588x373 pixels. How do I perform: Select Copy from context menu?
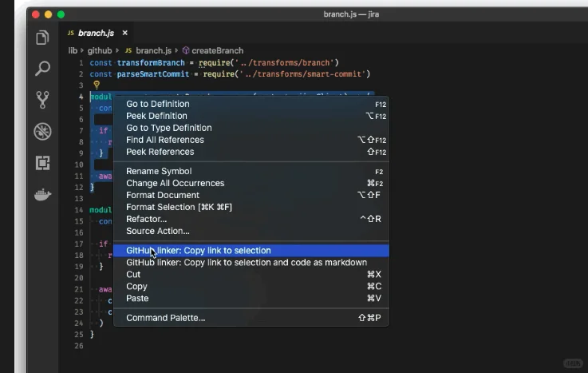(x=251, y=287)
